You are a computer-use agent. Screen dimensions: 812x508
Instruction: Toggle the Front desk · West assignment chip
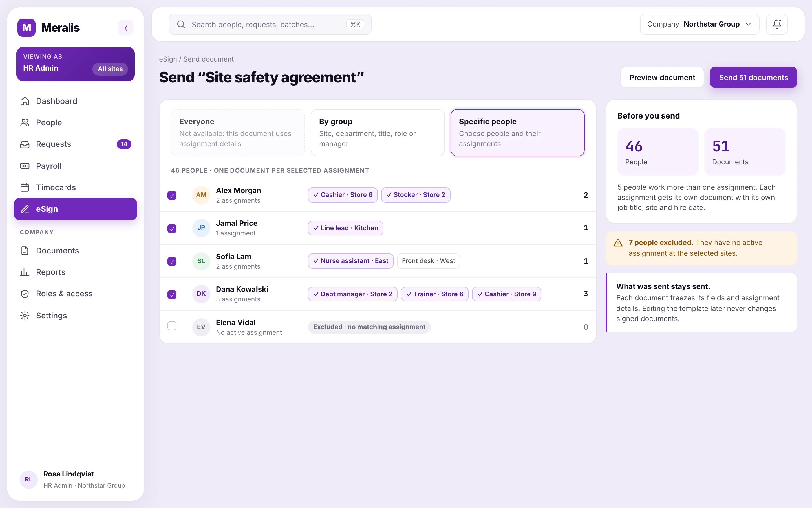point(428,261)
